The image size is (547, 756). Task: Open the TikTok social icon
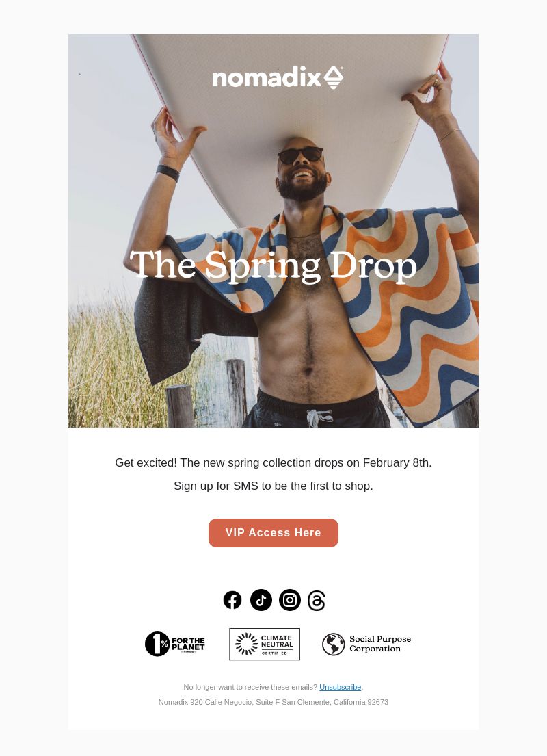tap(261, 600)
